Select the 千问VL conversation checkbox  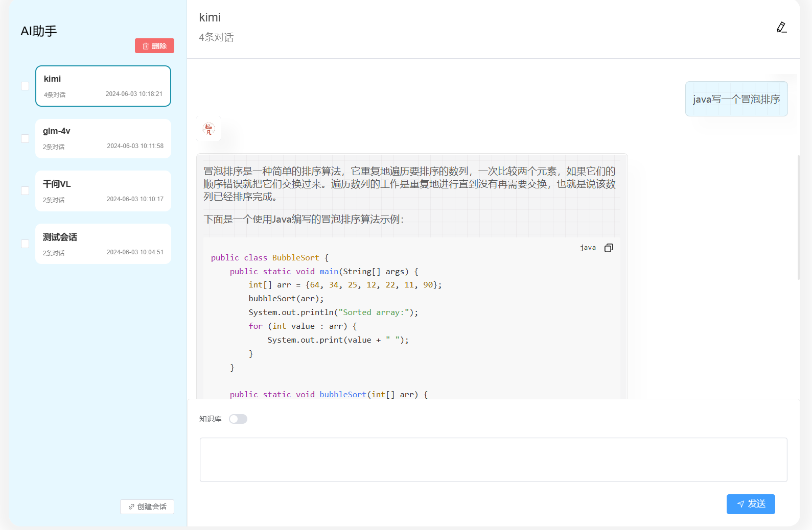tap(25, 191)
